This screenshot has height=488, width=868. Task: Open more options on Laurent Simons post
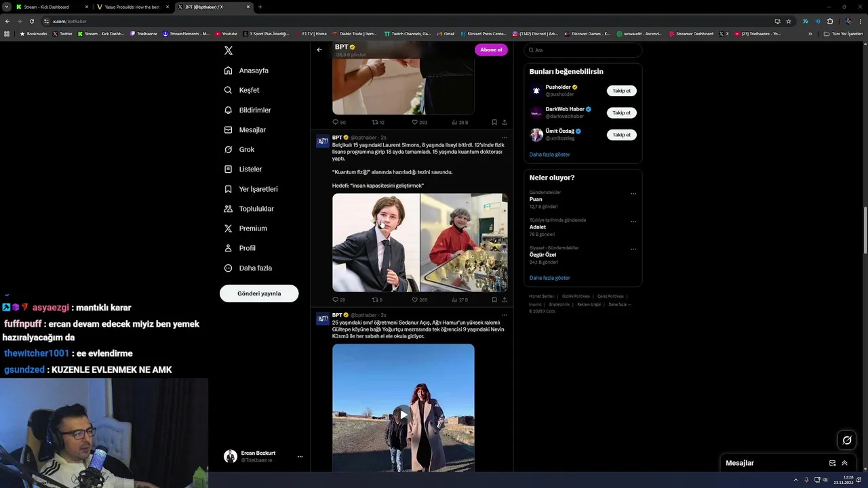(x=504, y=138)
